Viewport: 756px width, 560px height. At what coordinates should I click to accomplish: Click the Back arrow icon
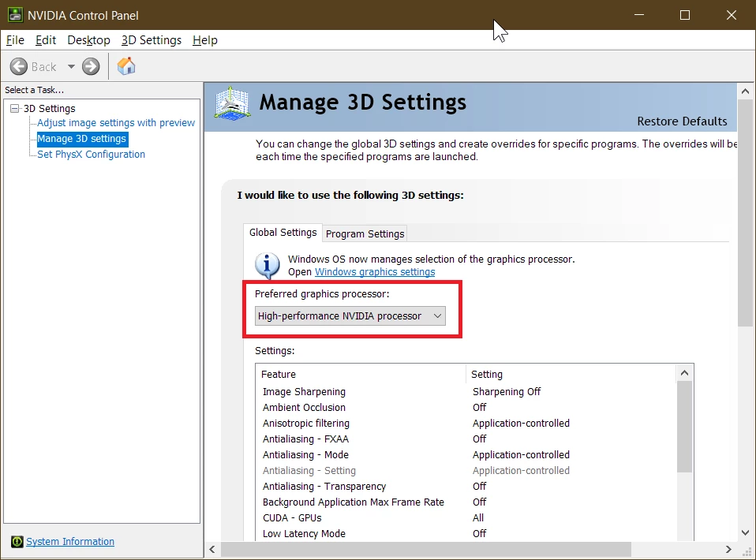(x=19, y=66)
